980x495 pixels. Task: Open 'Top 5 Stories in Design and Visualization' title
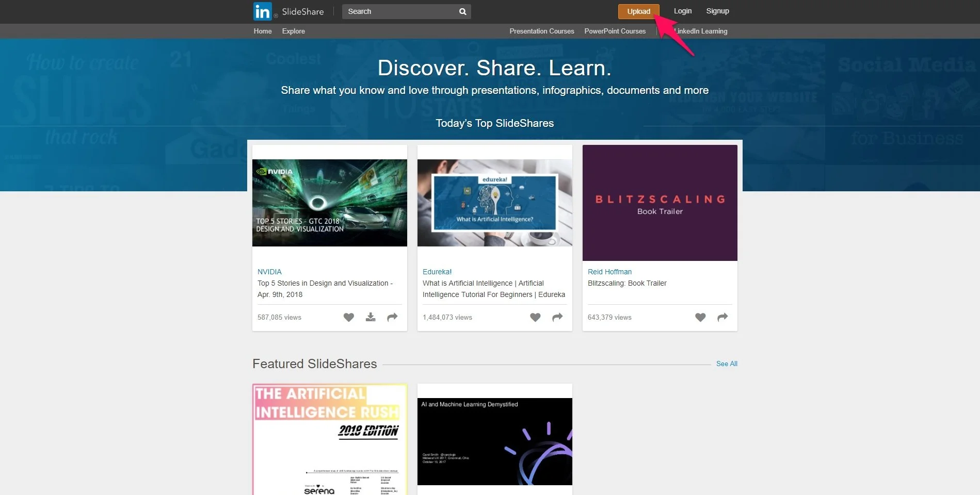(325, 289)
